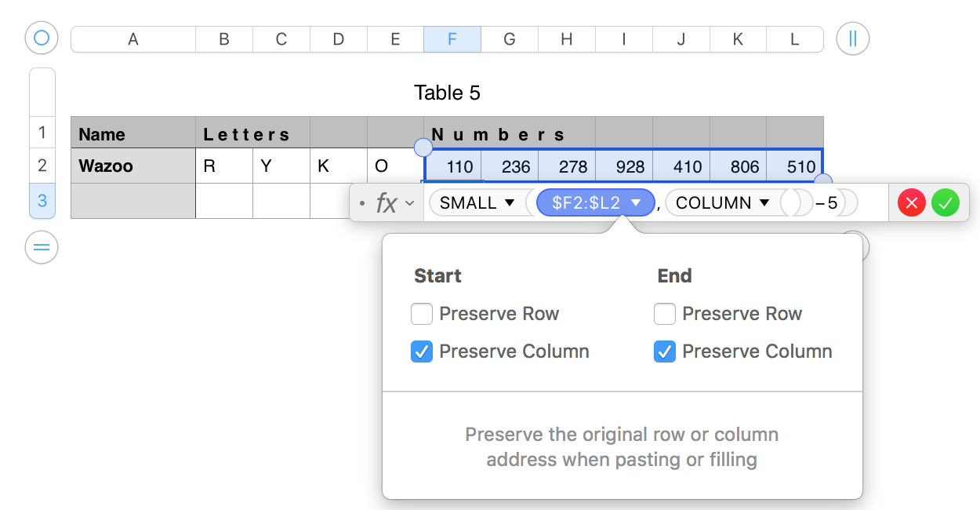
Task: Click the Wazoo name cell
Action: tap(133, 166)
